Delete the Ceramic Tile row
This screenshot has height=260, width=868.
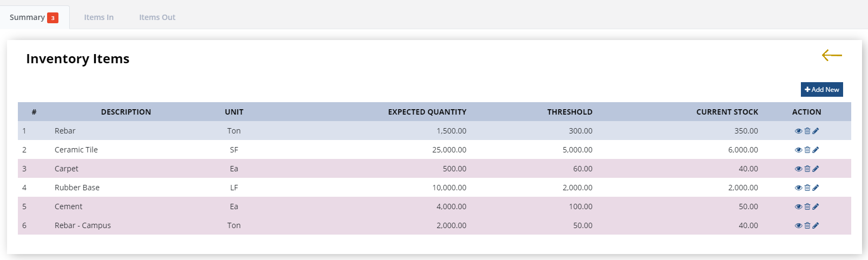(x=807, y=150)
